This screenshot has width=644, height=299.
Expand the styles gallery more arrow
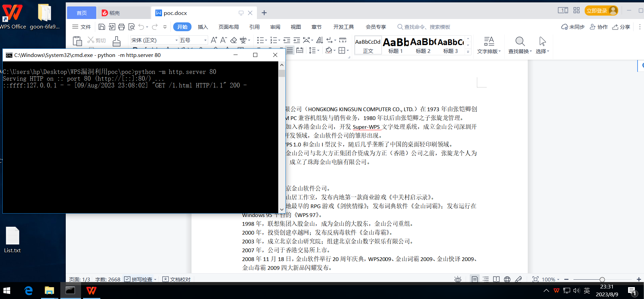(x=468, y=52)
